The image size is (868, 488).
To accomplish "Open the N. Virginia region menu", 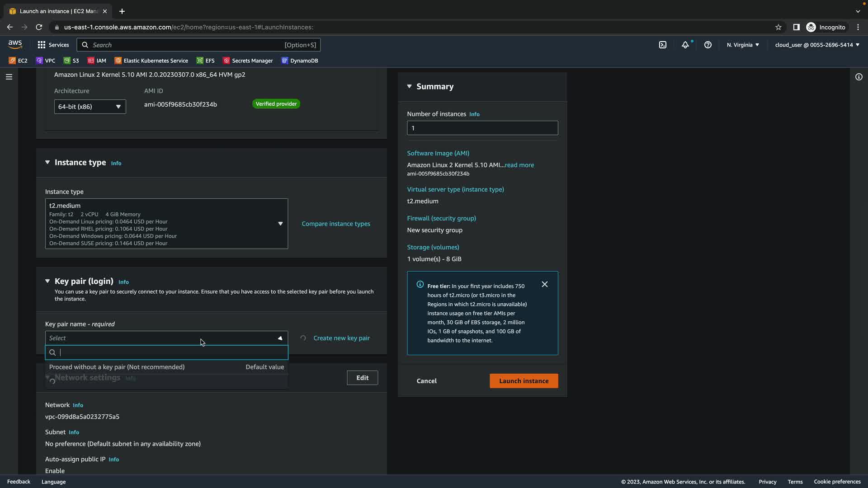I will click(x=743, y=45).
